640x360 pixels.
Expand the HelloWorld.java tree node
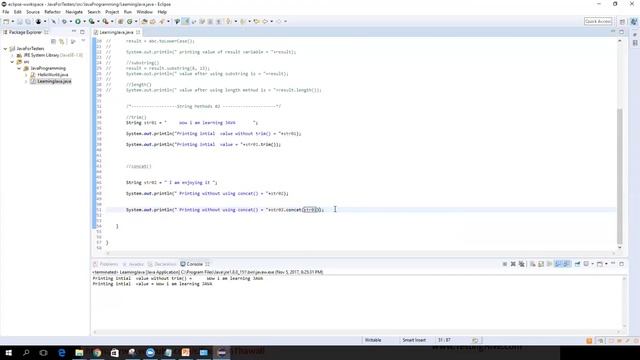pos(26,75)
